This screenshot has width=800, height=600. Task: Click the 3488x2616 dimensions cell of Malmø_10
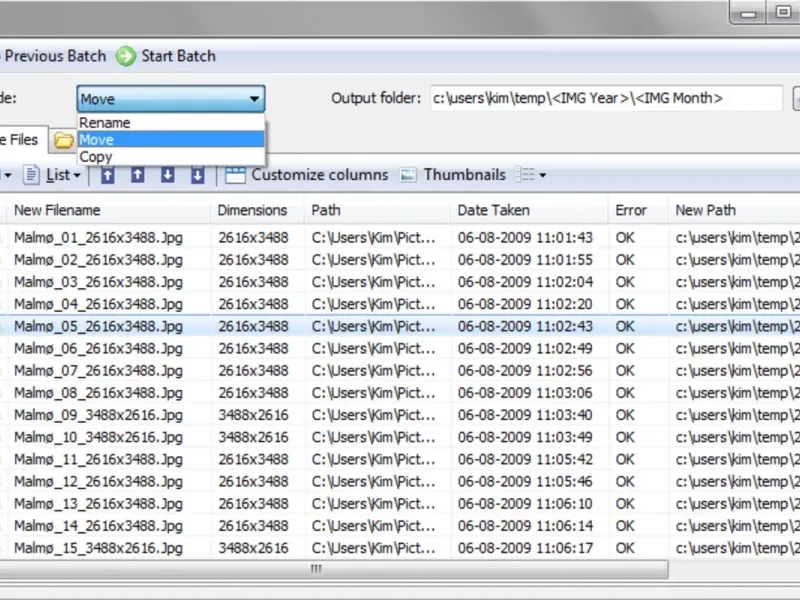click(x=254, y=437)
